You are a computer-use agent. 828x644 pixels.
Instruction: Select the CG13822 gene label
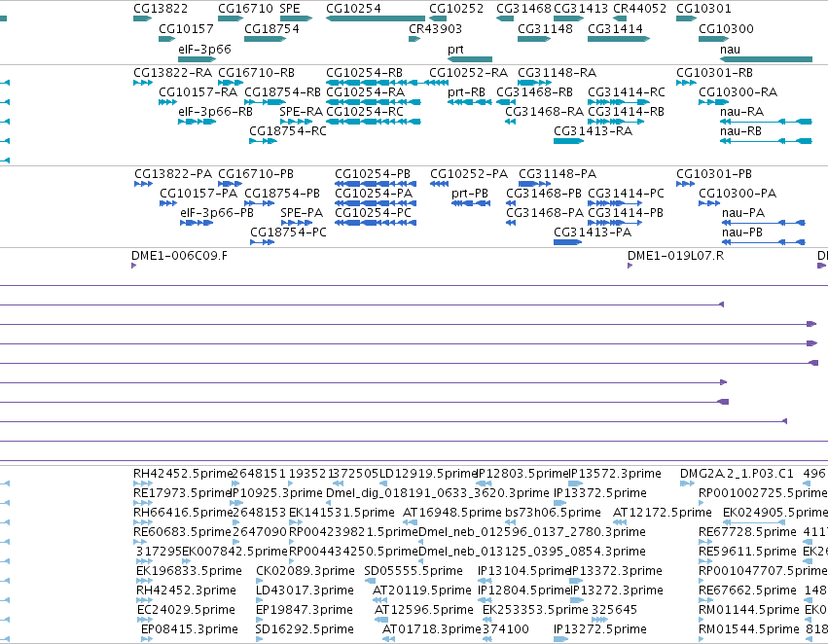click(160, 9)
